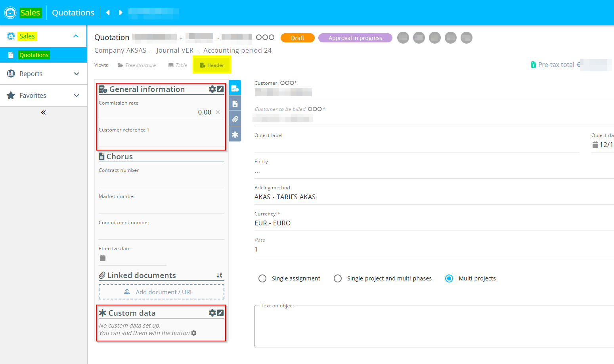The image size is (614, 364).
Task: Collapse the Sales sidebar section
Action: point(76,36)
